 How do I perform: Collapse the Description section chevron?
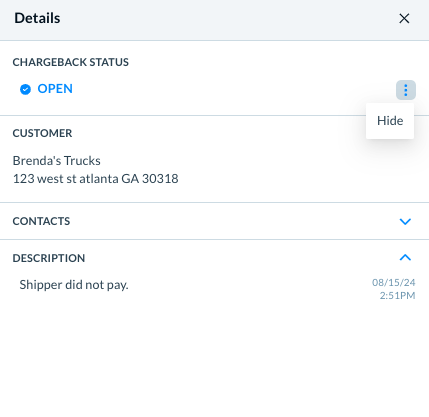(x=405, y=257)
